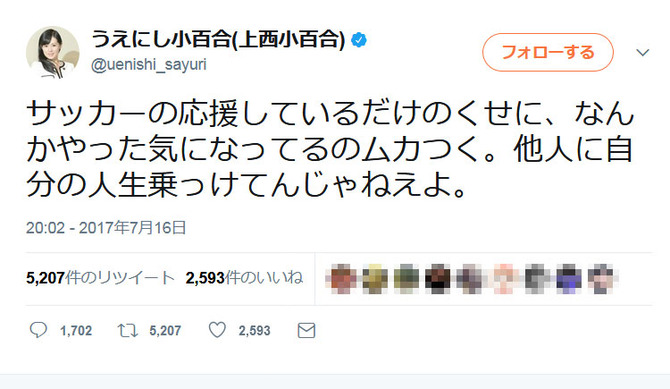Click the black-toned fourth liker avatar
The image size is (670, 389).
click(437, 279)
